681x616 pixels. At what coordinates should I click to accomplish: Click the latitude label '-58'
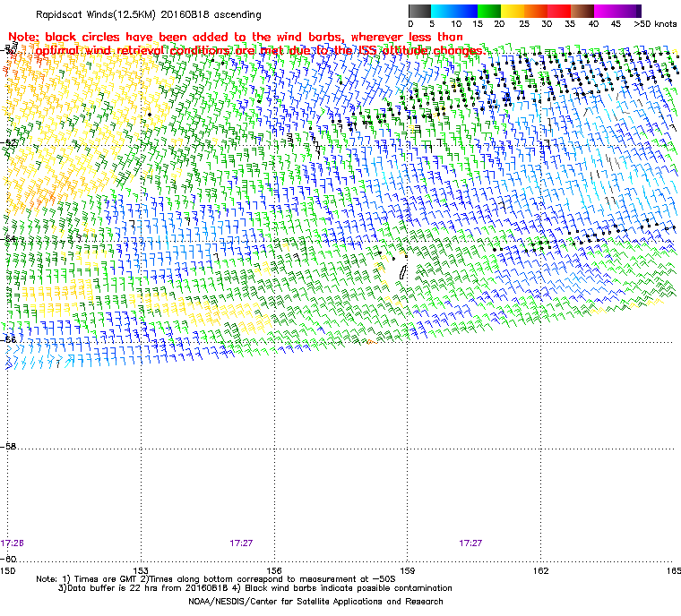tap(9, 446)
